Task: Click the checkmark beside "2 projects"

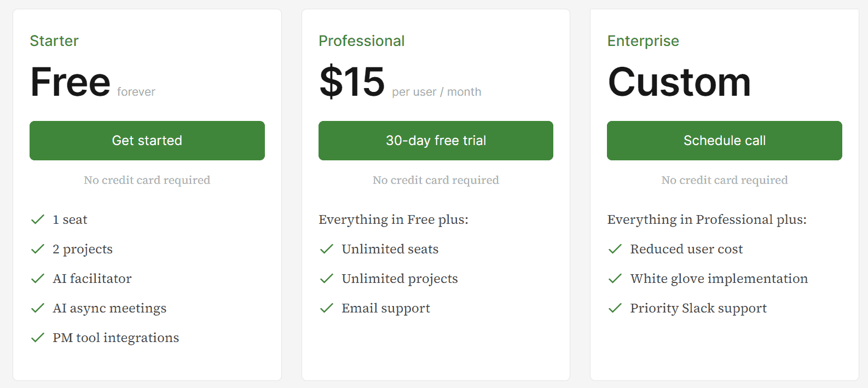Action: pos(37,249)
